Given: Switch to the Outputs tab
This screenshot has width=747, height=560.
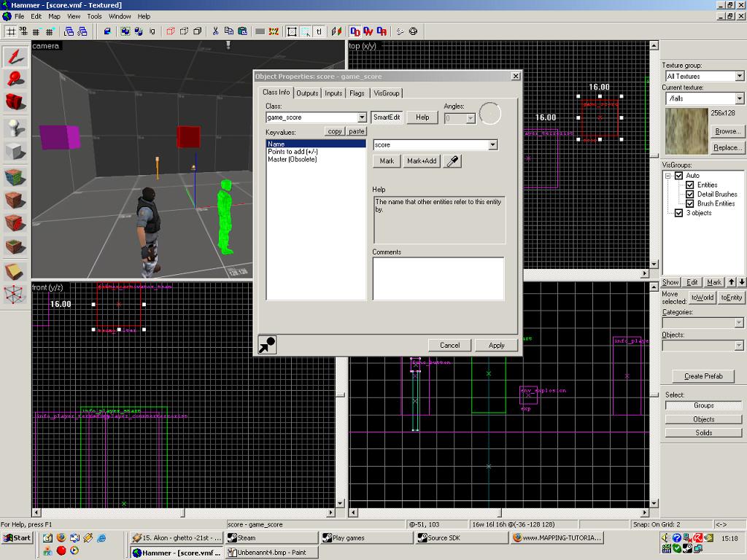Looking at the screenshot, I should pyautogui.click(x=307, y=93).
